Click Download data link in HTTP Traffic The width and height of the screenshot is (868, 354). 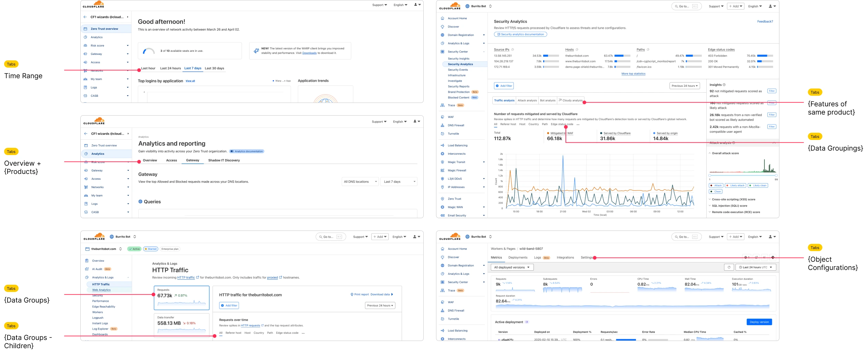pos(381,295)
